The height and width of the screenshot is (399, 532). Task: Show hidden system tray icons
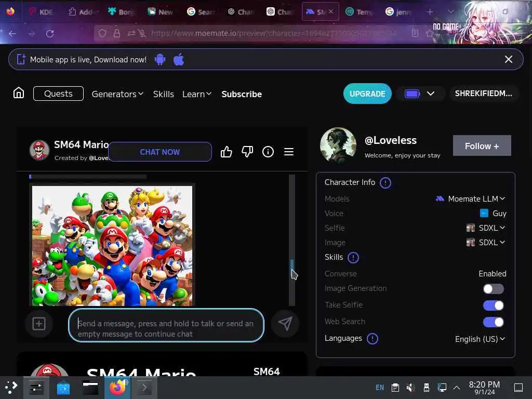457,388
